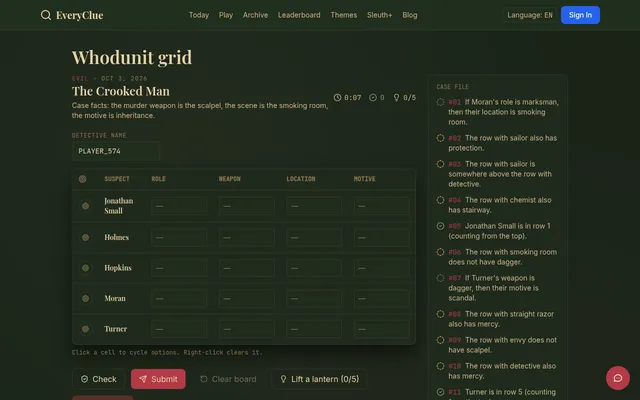The image size is (640, 400).
Task: Open the Today nav item
Action: 199,15
